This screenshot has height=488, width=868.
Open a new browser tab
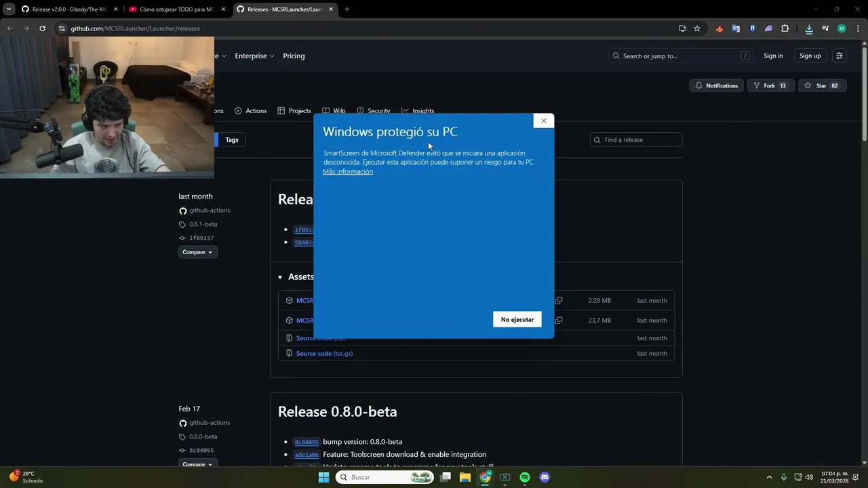click(347, 9)
